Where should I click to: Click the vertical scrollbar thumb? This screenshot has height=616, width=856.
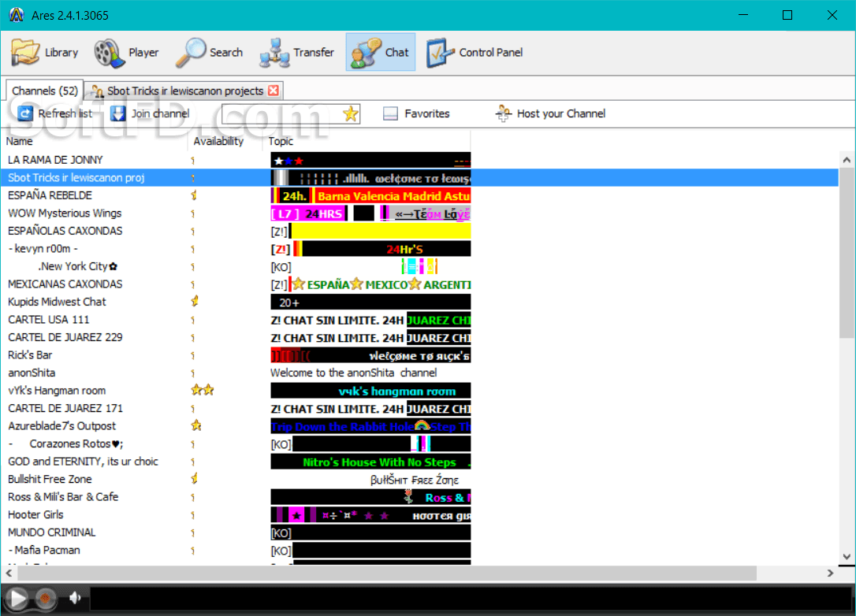(847, 252)
